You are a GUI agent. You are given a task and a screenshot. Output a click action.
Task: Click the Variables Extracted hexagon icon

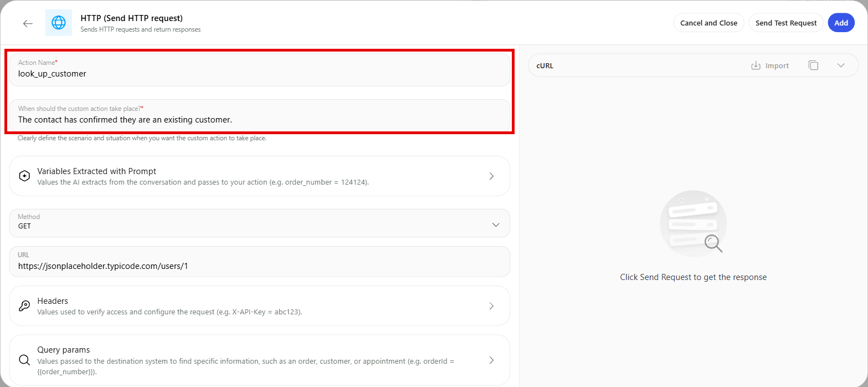[x=24, y=176]
